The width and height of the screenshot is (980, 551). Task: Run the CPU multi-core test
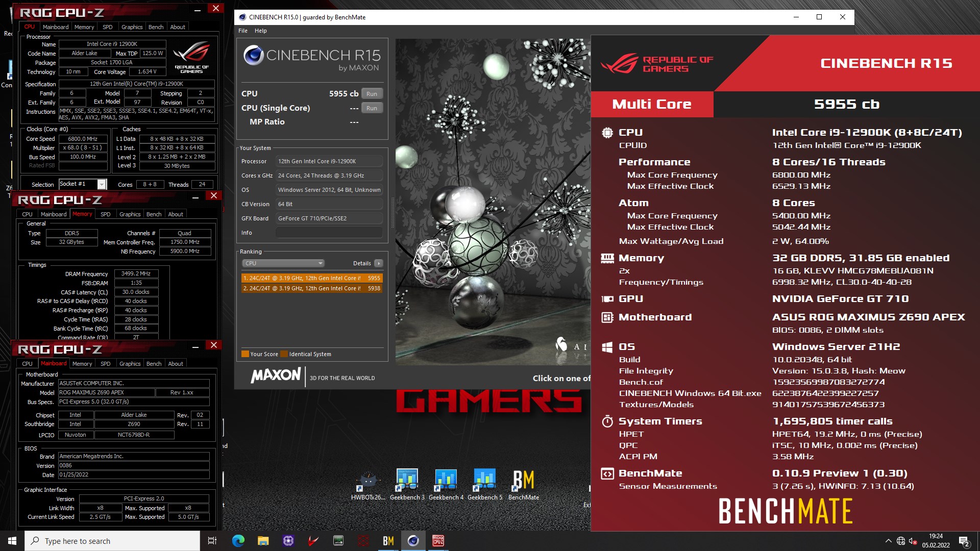tap(372, 94)
